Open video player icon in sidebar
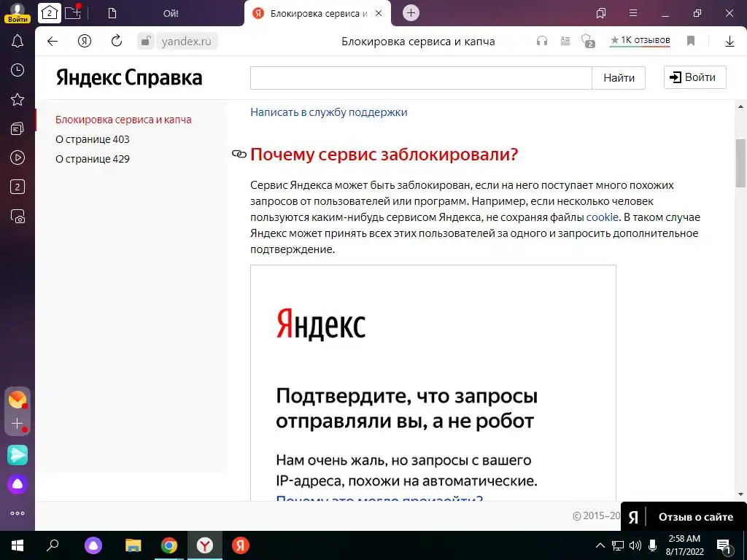The image size is (747, 560). coord(18,157)
